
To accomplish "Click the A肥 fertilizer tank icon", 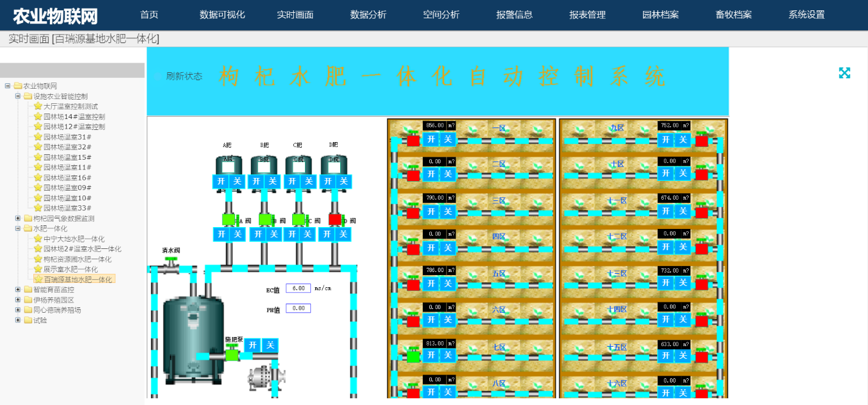I will tap(228, 165).
